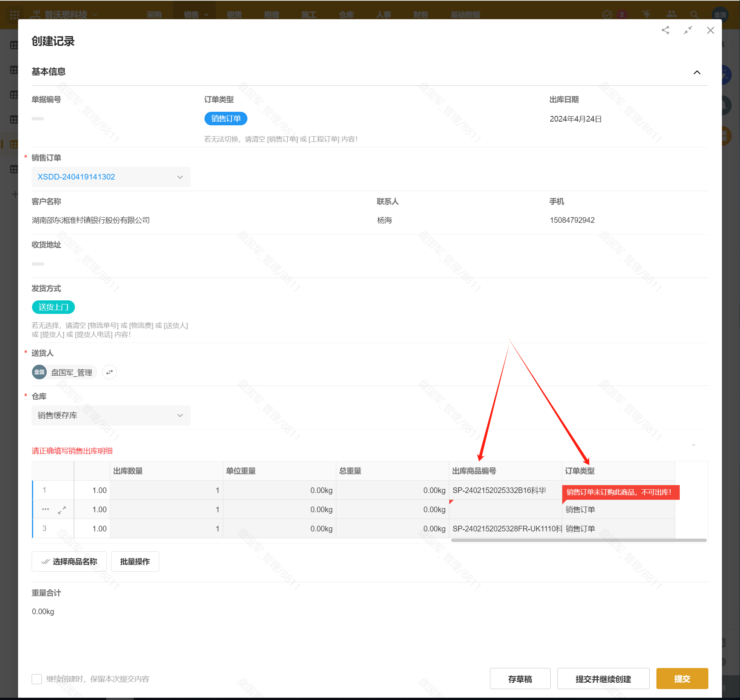Open the contacts icon in top bar
Screen dimensions: 740x700
pos(671,15)
